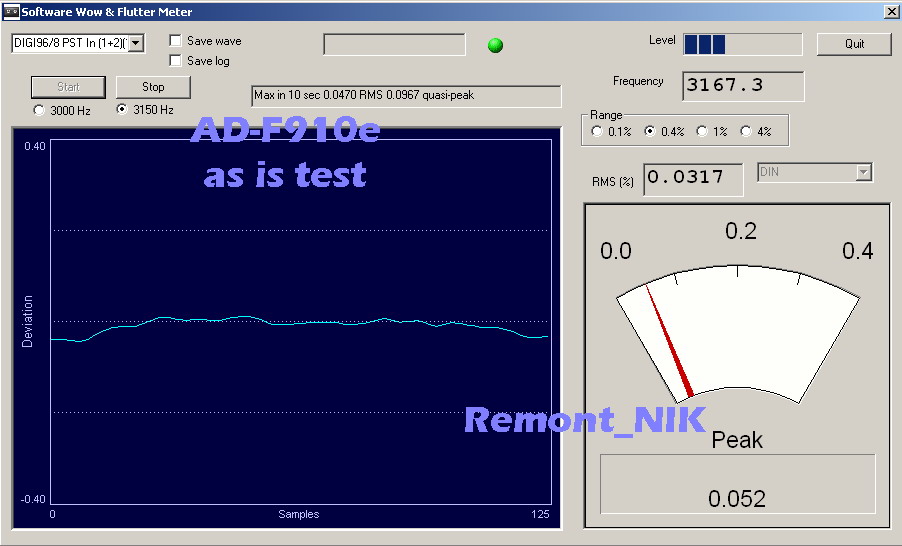Image resolution: width=902 pixels, height=546 pixels.
Task: Select the 3000 Hz radio button
Action: click(x=40, y=110)
